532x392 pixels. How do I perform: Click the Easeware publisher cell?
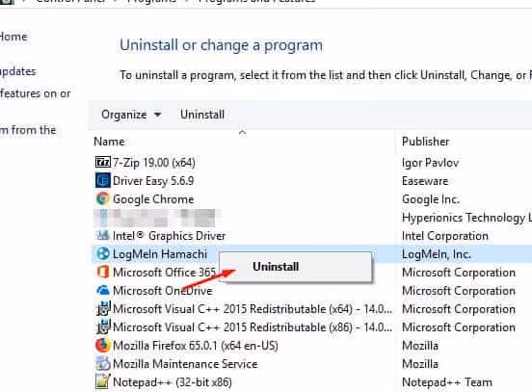coord(425,181)
